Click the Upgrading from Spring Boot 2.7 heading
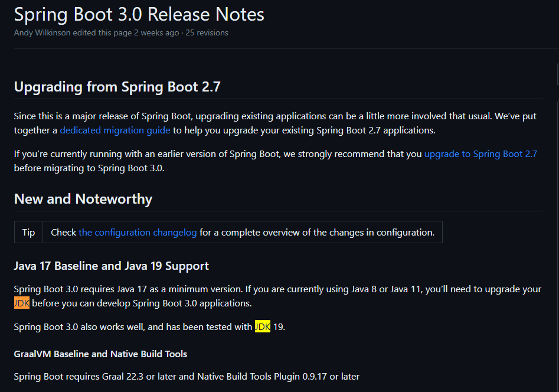This screenshot has height=392, width=559. pyautogui.click(x=117, y=87)
